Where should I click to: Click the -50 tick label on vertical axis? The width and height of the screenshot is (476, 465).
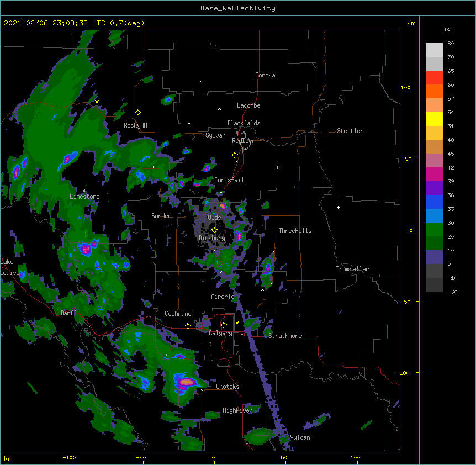coord(405,302)
